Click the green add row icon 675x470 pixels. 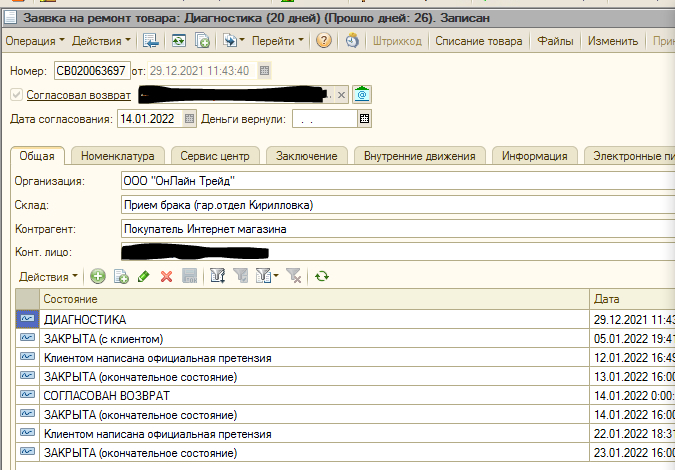click(97, 276)
